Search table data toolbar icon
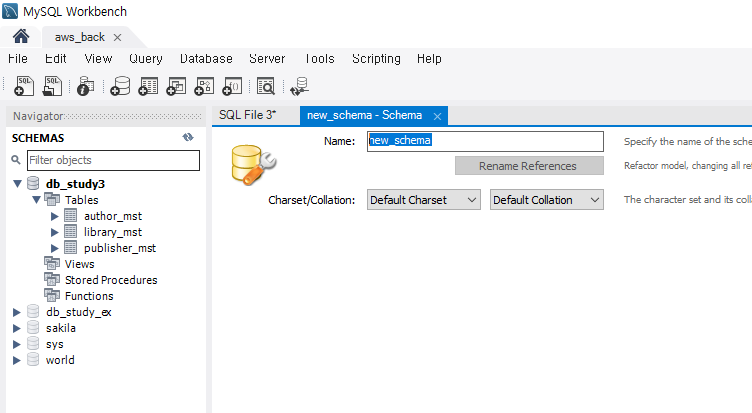Screen dimensions: 752x413 [x=266, y=86]
